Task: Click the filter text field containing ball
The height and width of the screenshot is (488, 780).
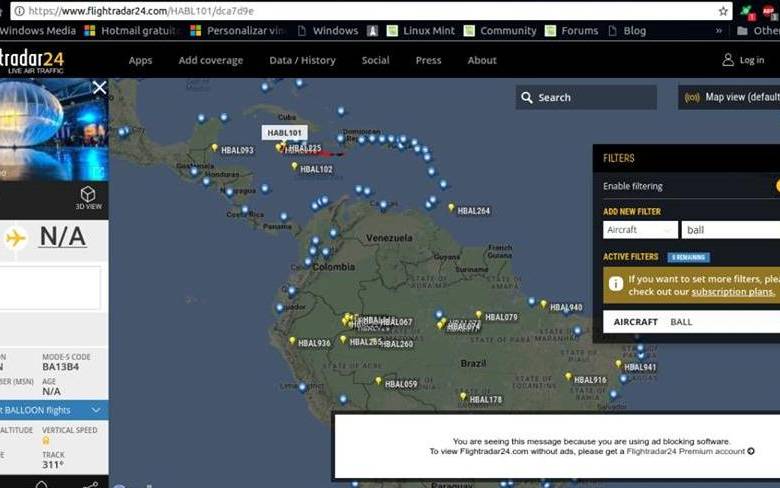Action: coord(730,230)
